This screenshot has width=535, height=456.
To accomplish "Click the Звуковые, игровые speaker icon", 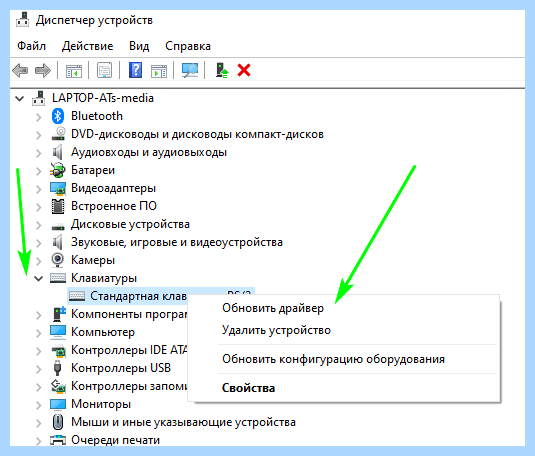I will (x=58, y=242).
